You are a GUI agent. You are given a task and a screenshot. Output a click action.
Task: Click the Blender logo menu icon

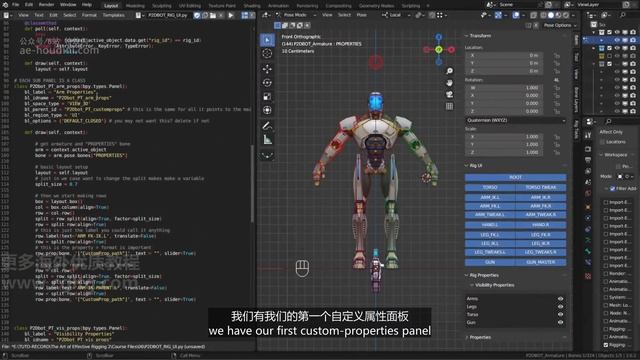(x=4, y=4)
